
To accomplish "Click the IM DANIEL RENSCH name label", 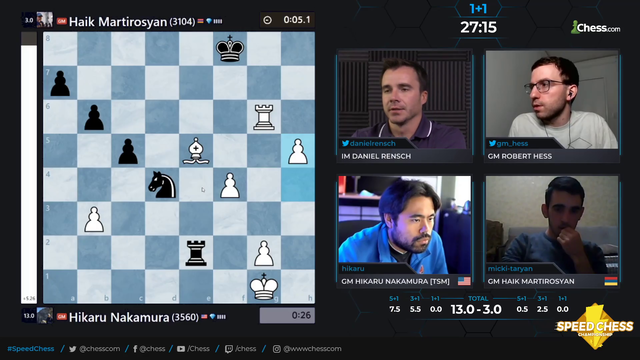I will click(376, 156).
